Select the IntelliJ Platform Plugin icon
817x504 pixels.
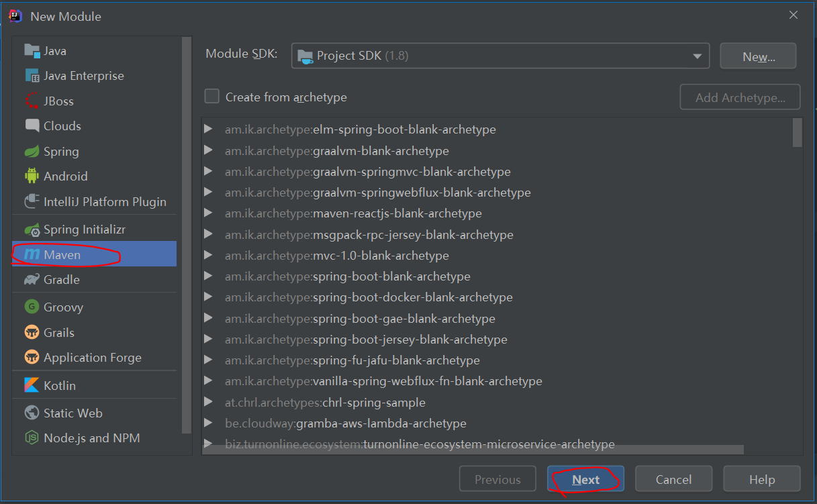click(32, 201)
